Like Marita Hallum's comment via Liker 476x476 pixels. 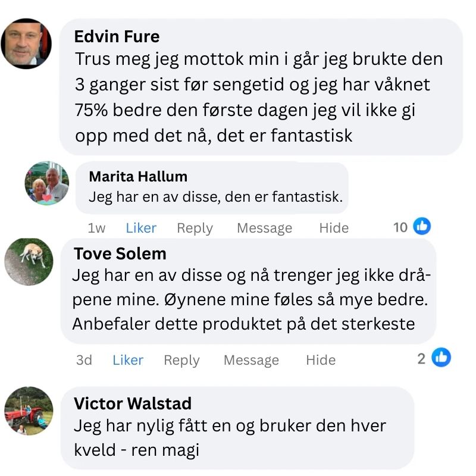coord(141,228)
